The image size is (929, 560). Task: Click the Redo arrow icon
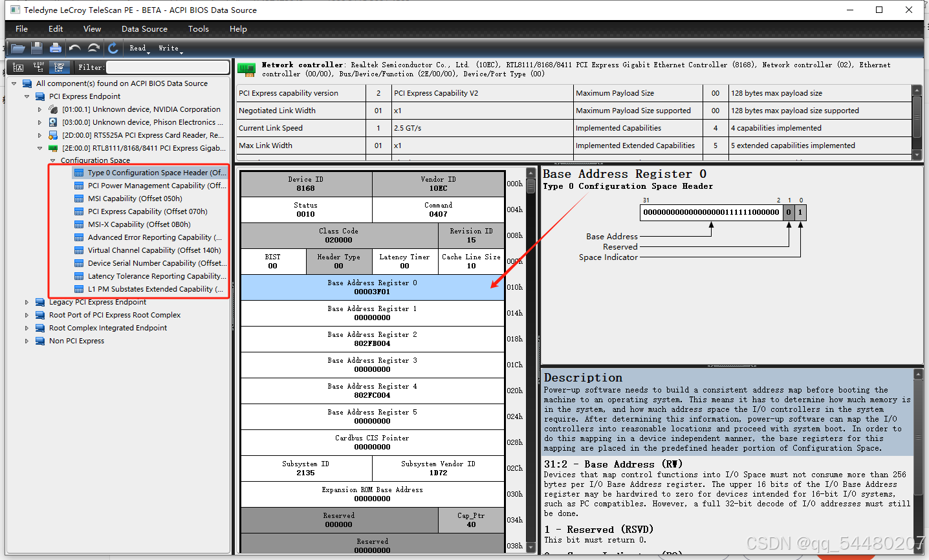[94, 48]
